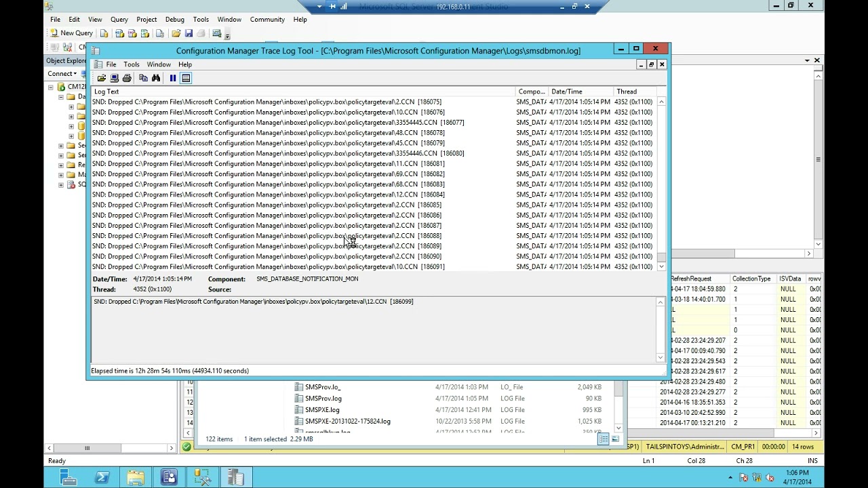Open CMTrace Tools menu

tap(132, 64)
